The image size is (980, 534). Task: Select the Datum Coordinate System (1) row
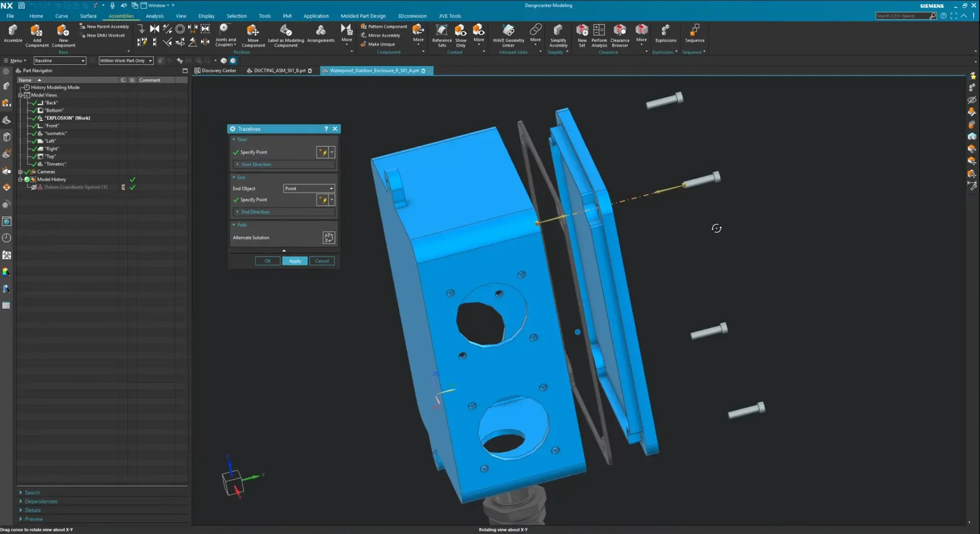click(76, 187)
